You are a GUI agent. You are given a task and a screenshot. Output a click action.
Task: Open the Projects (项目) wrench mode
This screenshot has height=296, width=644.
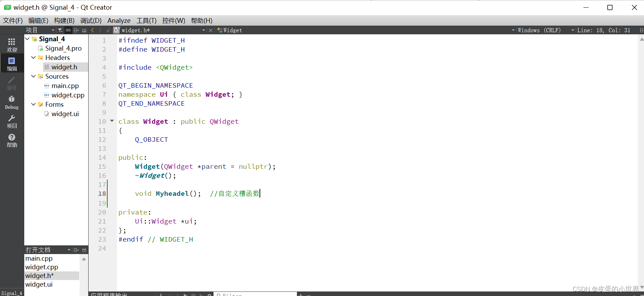(12, 121)
